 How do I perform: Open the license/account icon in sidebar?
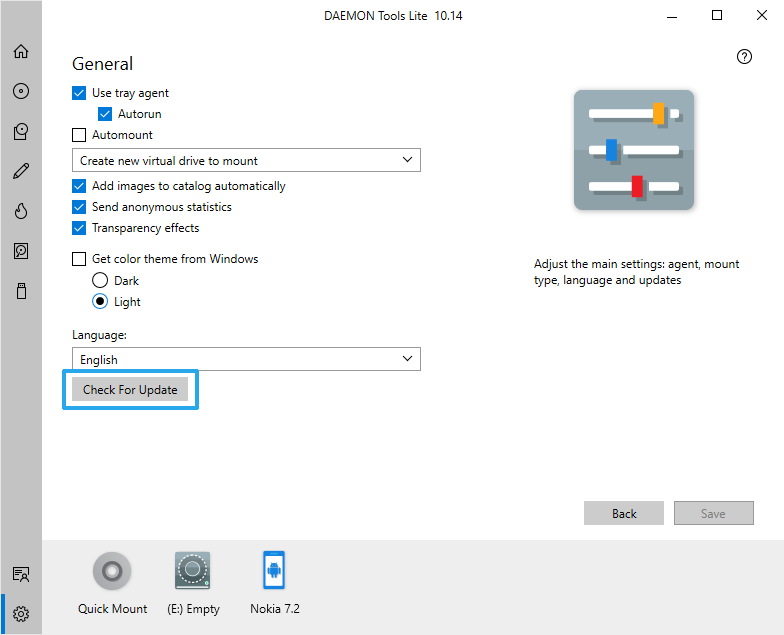(x=21, y=574)
